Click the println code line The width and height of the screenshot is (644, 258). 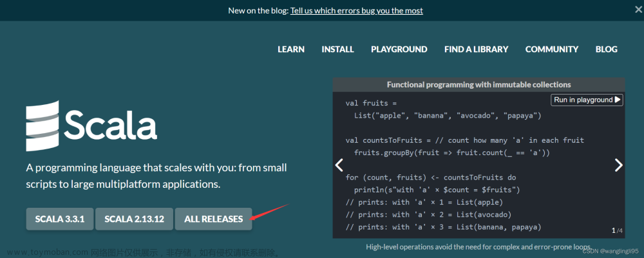click(437, 190)
